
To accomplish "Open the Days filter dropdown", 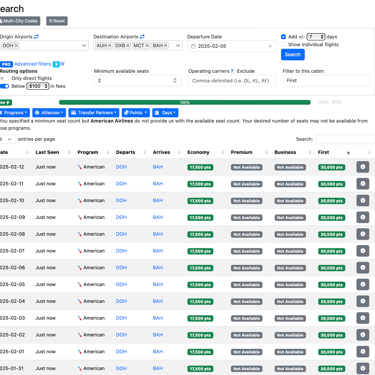I will [x=165, y=113].
